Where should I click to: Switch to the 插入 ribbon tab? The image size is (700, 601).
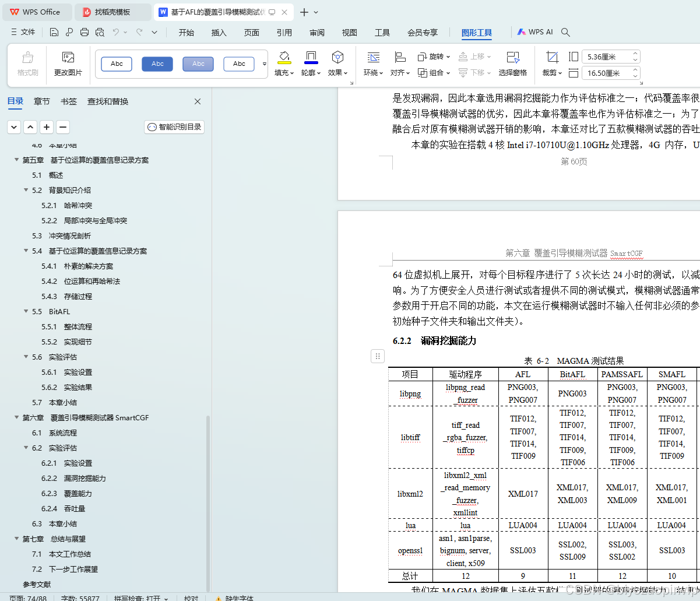(219, 33)
